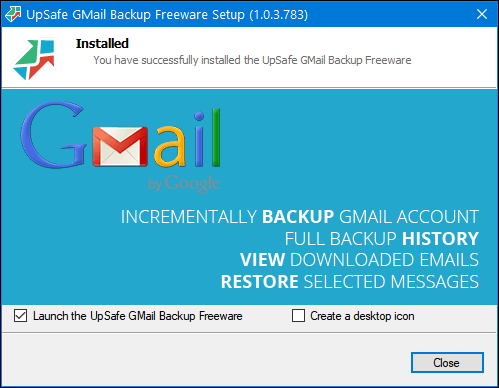Viewport: 499px width, 388px height.
Task: Click the yellow "a" in the Gmail logo
Action: point(171,146)
